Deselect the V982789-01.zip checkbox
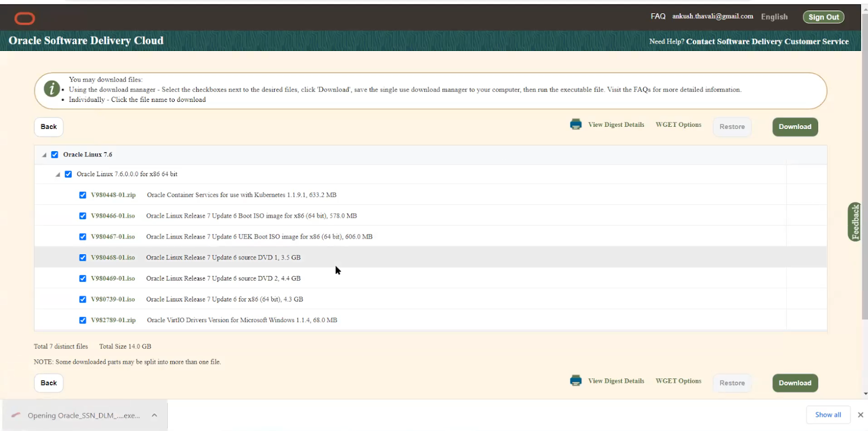868x431 pixels. pyautogui.click(x=82, y=320)
